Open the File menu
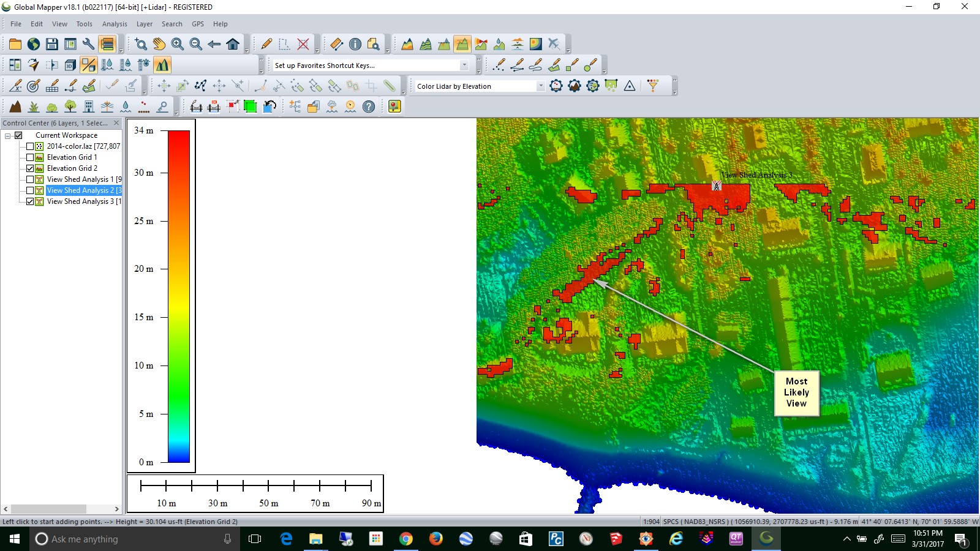The width and height of the screenshot is (980, 551). (16, 24)
